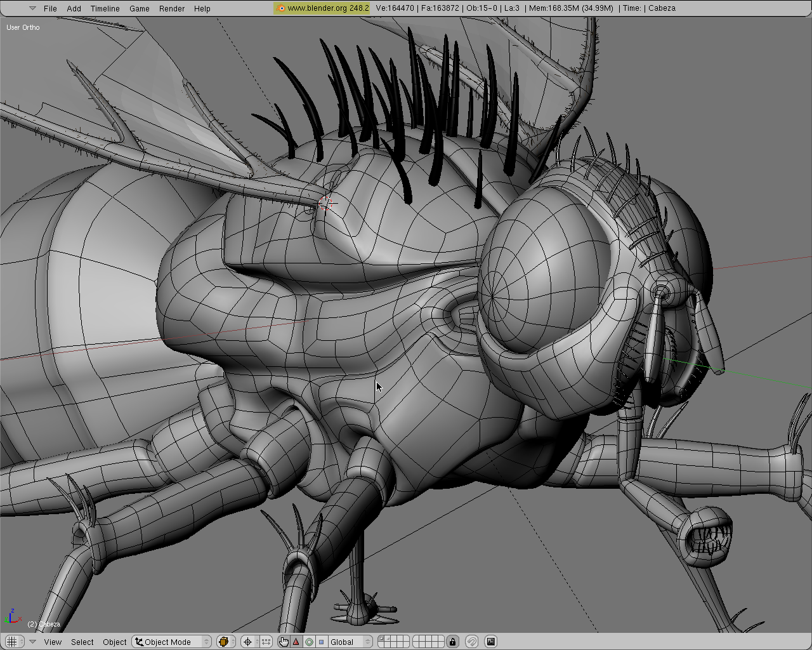
Task: Open the Global orientation dropdown
Action: [x=348, y=642]
